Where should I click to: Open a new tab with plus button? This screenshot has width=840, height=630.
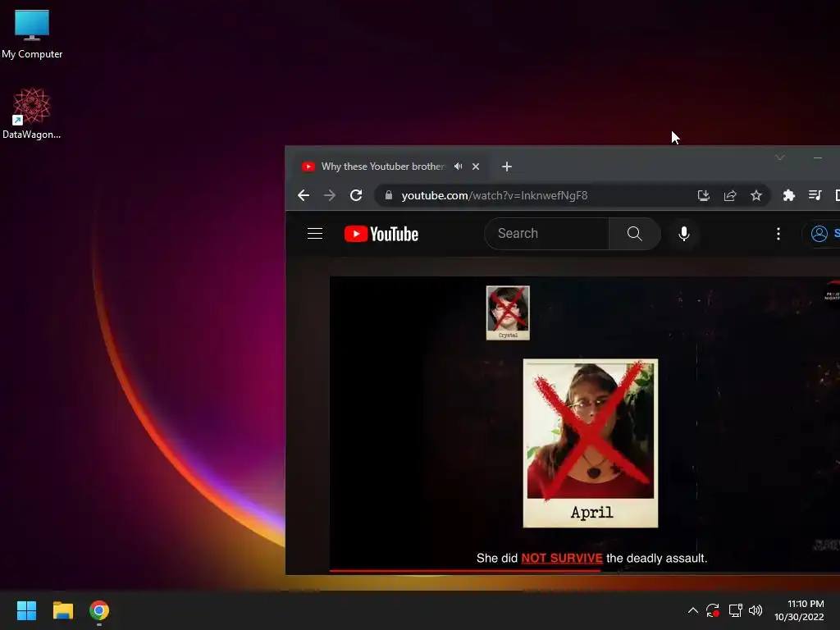pyautogui.click(x=507, y=167)
